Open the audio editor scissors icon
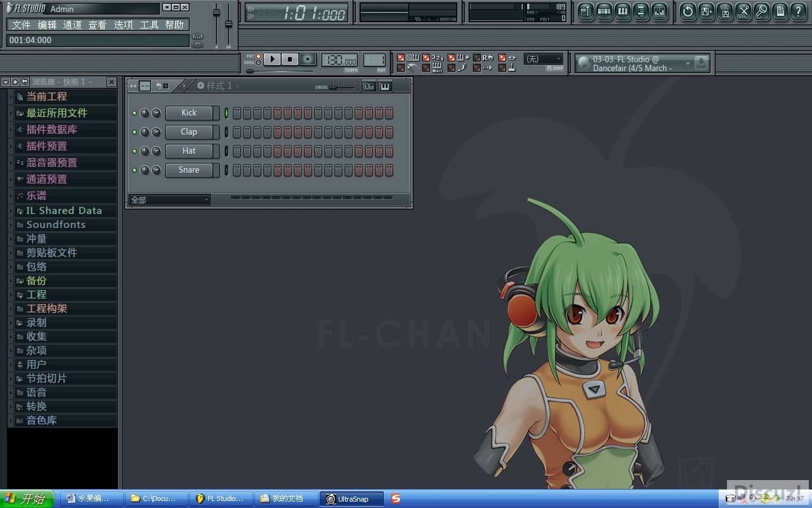 click(743, 11)
